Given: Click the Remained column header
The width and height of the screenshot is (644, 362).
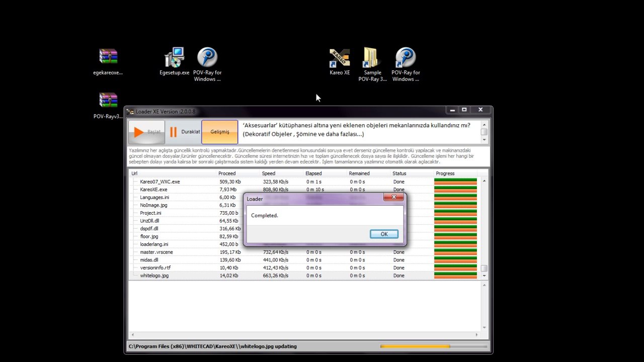Looking at the screenshot, I should pos(369,173).
